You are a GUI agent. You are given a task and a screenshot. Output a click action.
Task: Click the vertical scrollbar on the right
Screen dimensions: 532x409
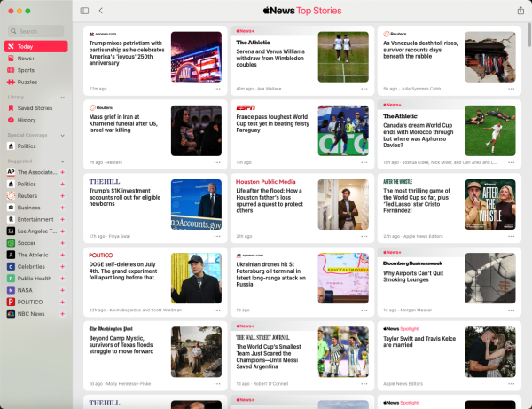[x=529, y=35]
